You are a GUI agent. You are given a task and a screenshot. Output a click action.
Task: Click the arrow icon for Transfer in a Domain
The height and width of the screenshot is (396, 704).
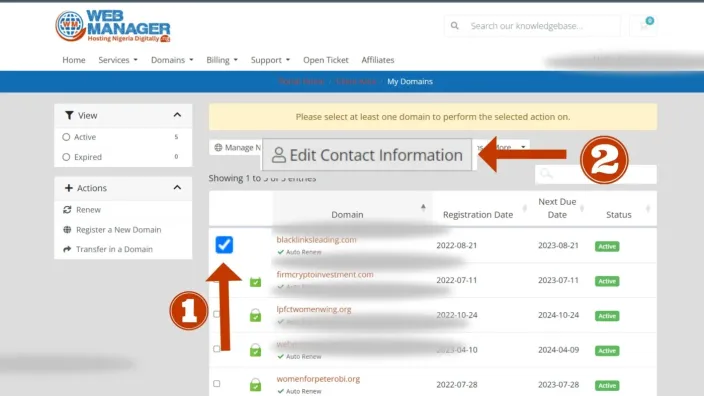(67, 249)
